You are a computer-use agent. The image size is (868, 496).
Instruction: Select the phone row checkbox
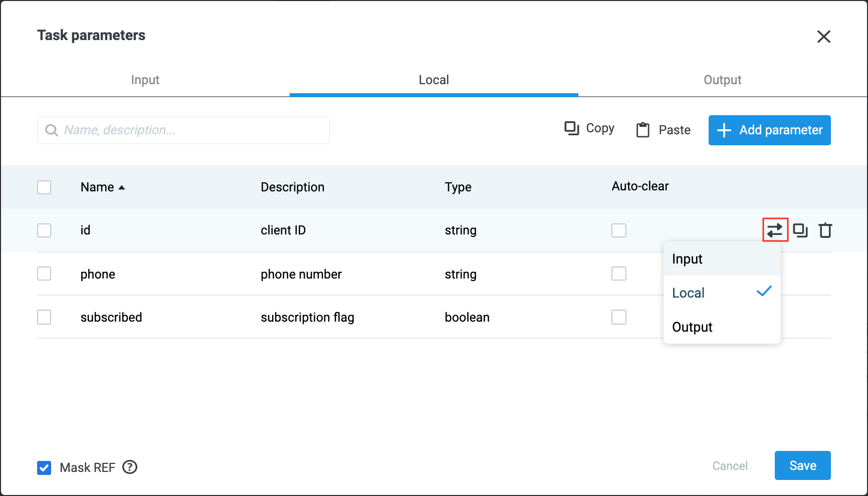(44, 274)
